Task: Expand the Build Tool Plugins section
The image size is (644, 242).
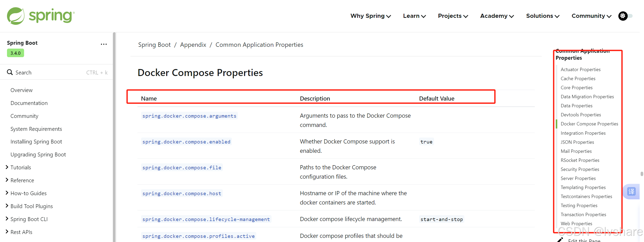Action: point(7,206)
